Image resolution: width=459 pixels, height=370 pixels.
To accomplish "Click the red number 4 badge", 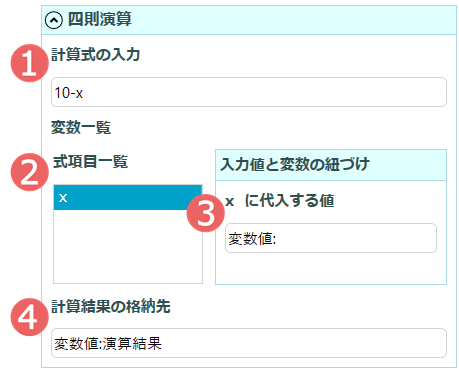I will [x=30, y=317].
